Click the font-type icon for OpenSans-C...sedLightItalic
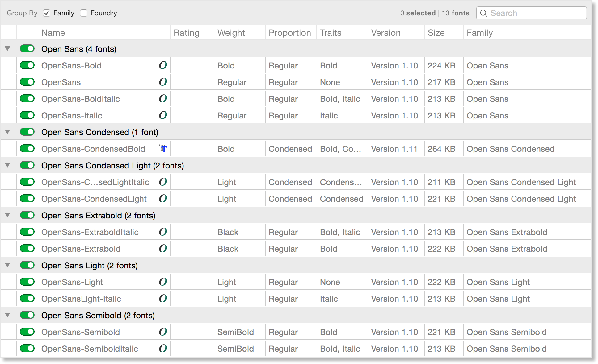The width and height of the screenshot is (598, 364). pos(163,182)
